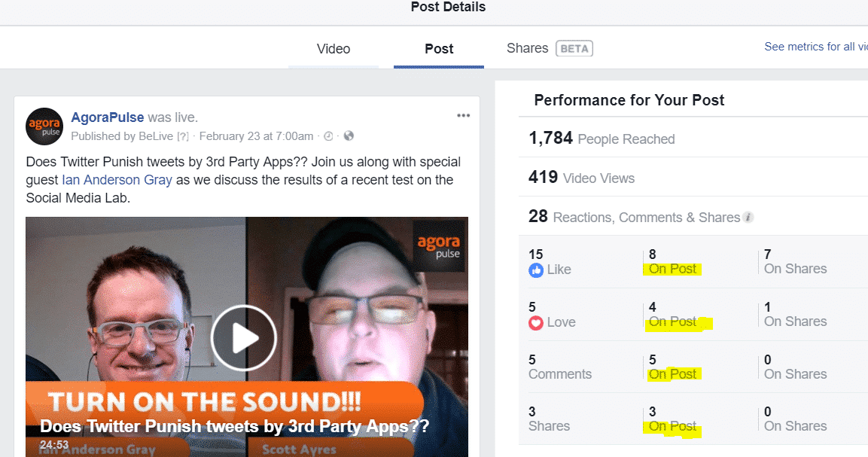This screenshot has width=868, height=457.
Task: Click the globe public-audience icon
Action: (x=349, y=136)
